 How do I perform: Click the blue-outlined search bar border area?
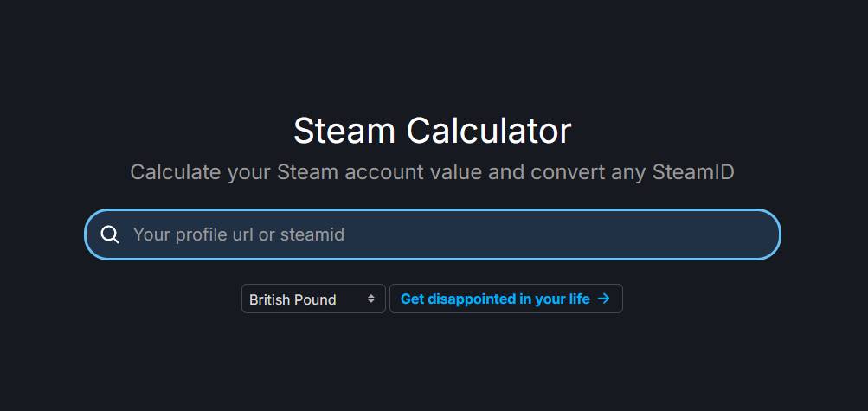click(x=433, y=210)
